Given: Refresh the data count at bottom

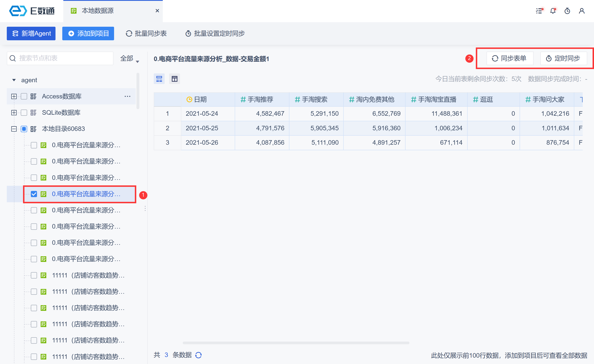Looking at the screenshot, I should tap(198, 355).
